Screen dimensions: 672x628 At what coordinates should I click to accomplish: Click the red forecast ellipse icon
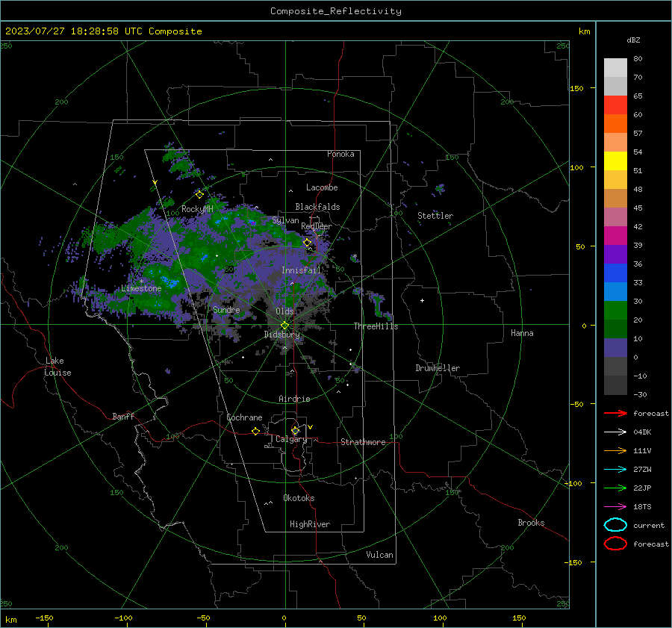[x=615, y=544]
